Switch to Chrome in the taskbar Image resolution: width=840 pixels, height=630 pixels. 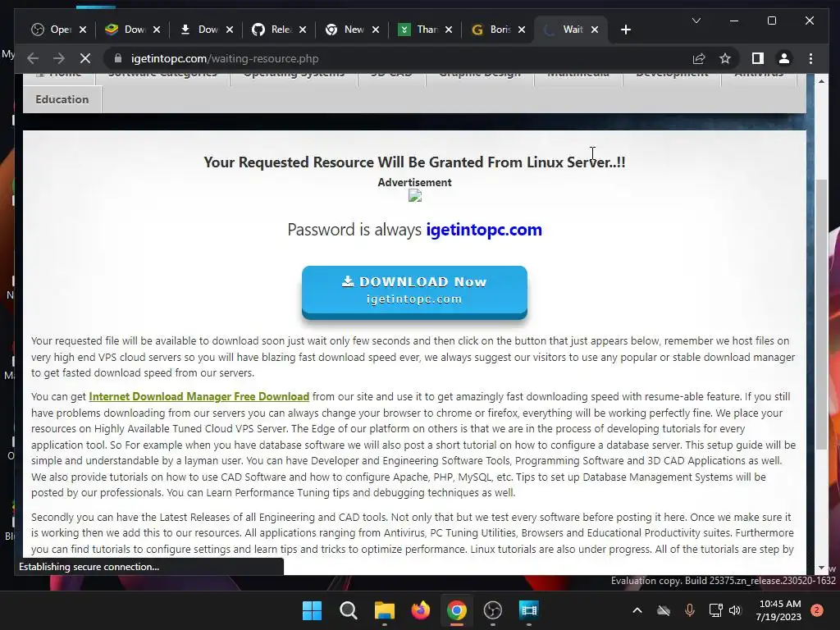click(x=456, y=610)
